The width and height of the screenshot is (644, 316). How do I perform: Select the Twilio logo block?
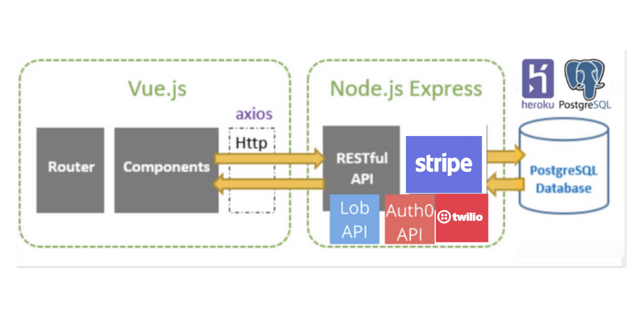coord(462,218)
